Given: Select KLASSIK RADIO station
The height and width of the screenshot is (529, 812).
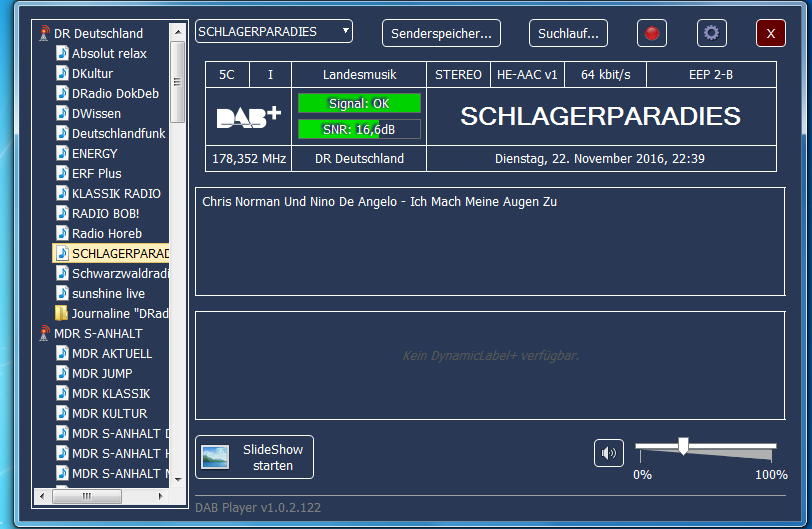Looking at the screenshot, I should (116, 193).
